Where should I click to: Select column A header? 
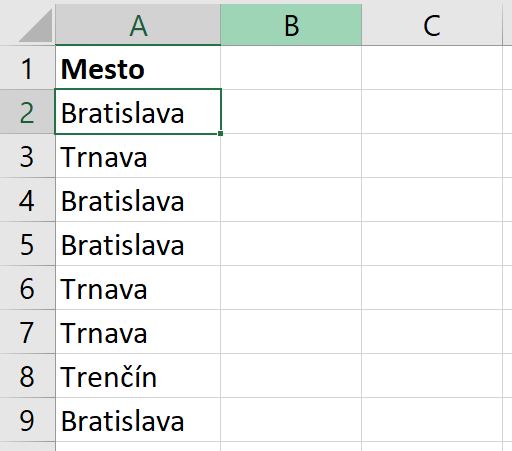pos(138,25)
